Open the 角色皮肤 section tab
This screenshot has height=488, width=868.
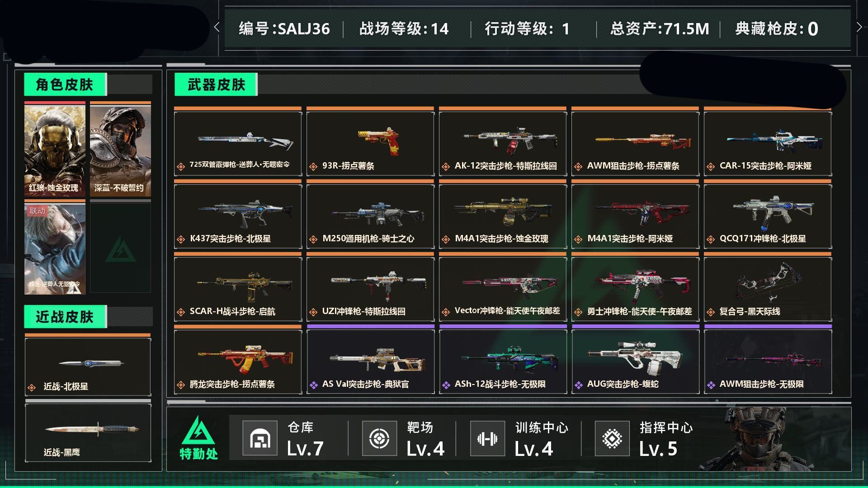click(x=66, y=84)
